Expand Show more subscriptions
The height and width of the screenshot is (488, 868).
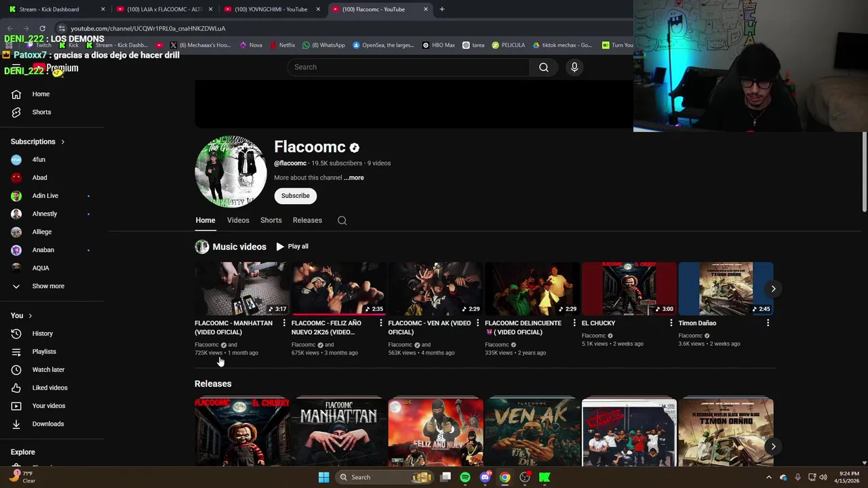tap(47, 286)
